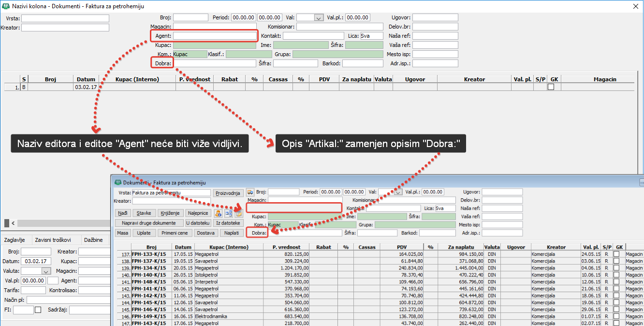Expand the Valuta dropdown in the Zaglavlje panel

(46, 271)
